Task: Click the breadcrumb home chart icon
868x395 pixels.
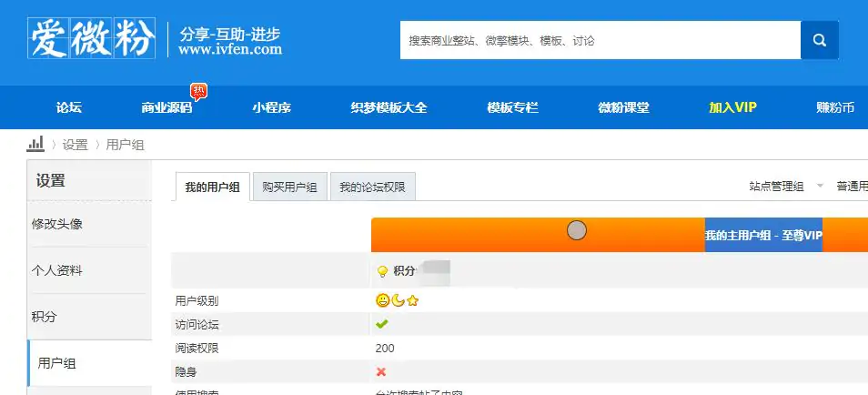Action: [x=35, y=145]
